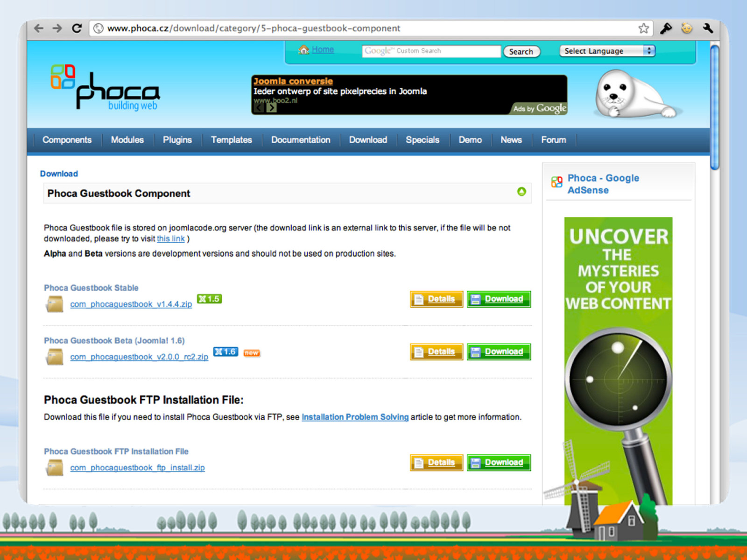This screenshot has height=560, width=747.
Task: Click Download for FTP Installation File
Action: (x=499, y=462)
